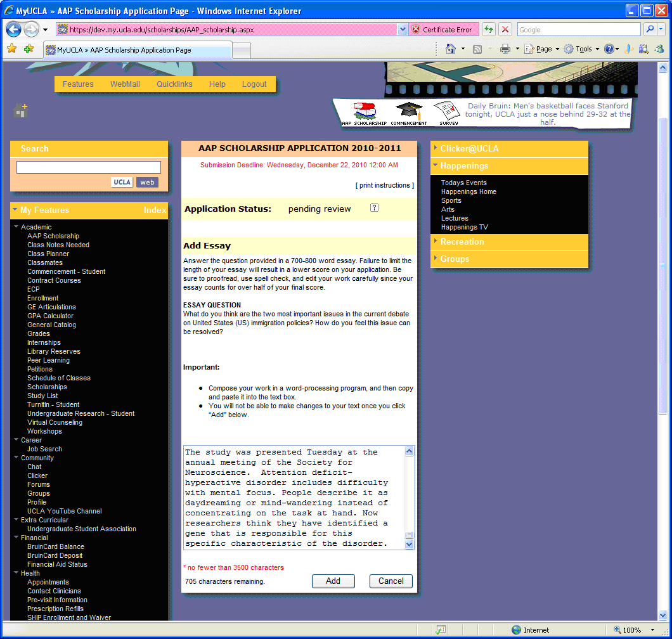Viewport: 672px width, 639px height.
Task: Collapse the Academic tree section
Action: pos(16,227)
